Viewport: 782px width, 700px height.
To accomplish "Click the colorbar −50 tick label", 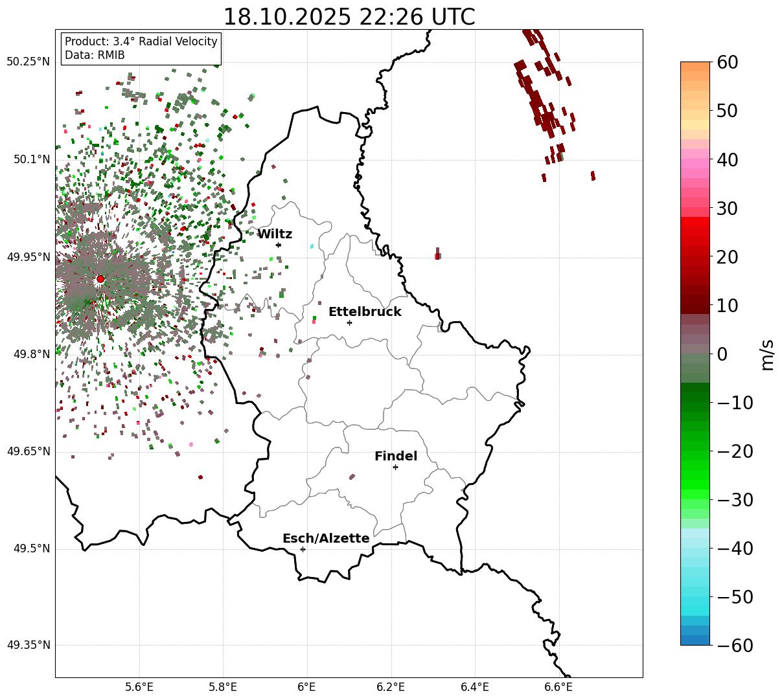I will point(735,597).
